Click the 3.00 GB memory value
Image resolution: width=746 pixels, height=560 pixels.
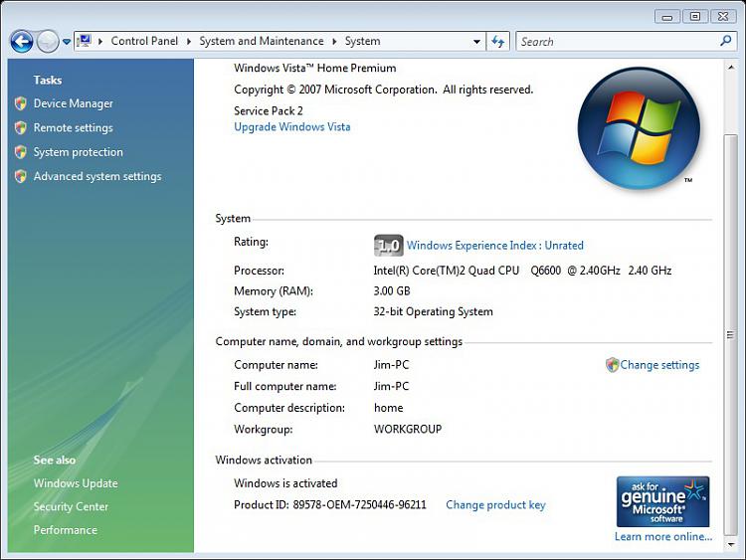[392, 291]
